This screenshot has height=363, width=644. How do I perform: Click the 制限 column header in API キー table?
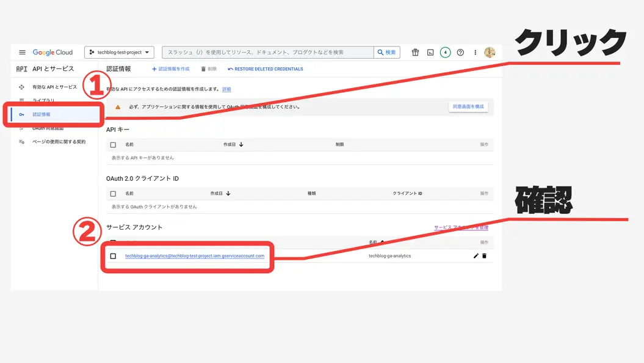click(x=339, y=144)
